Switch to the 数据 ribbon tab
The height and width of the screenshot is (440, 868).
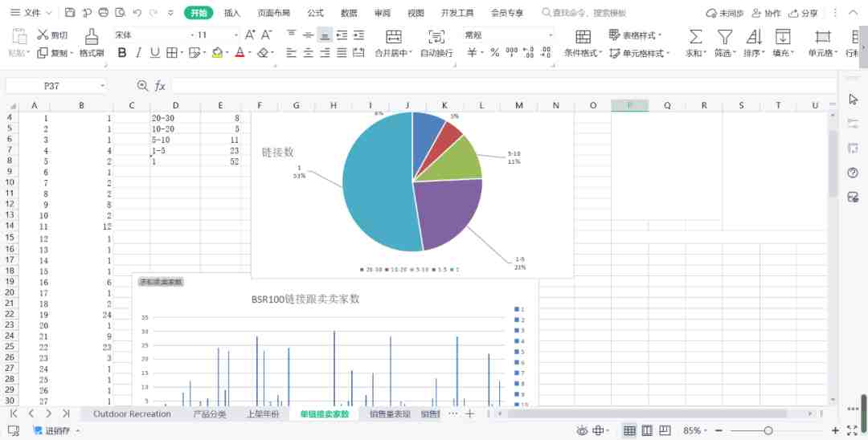349,13
